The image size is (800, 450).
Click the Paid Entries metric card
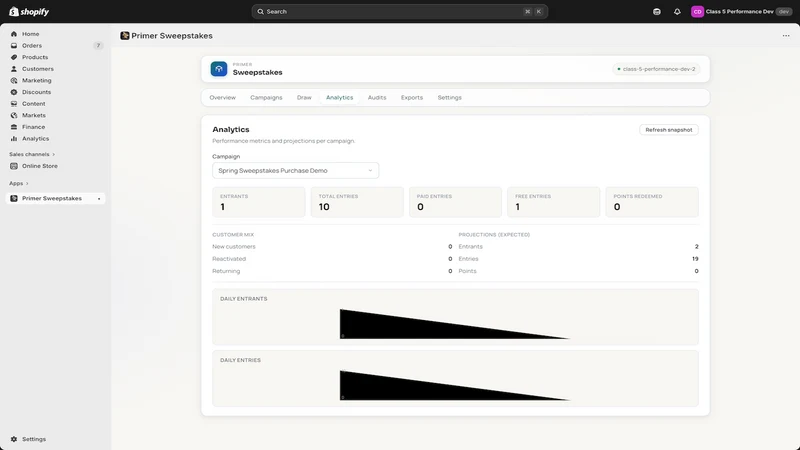tap(455, 202)
